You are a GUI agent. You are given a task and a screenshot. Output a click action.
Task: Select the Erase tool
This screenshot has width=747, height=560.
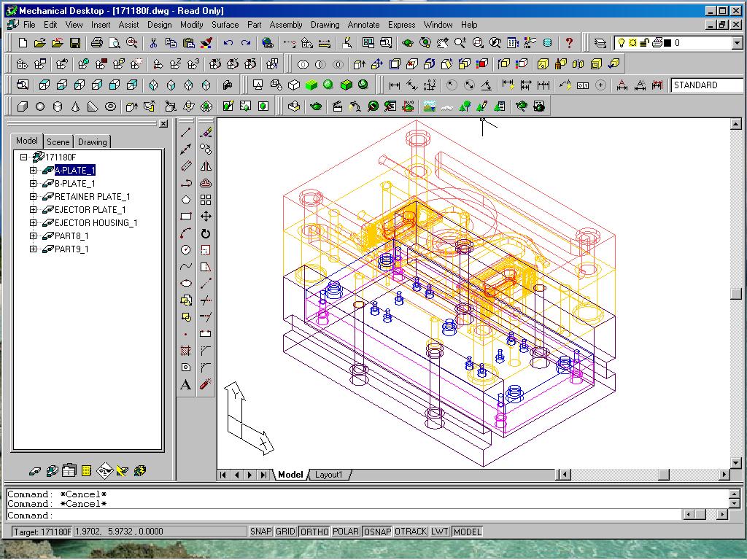(206, 133)
